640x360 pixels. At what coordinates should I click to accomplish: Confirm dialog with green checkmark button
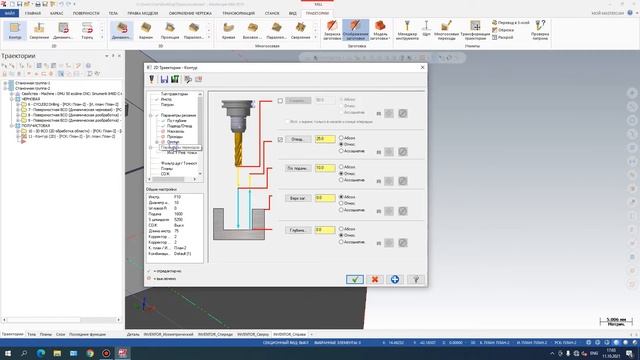coord(355,279)
